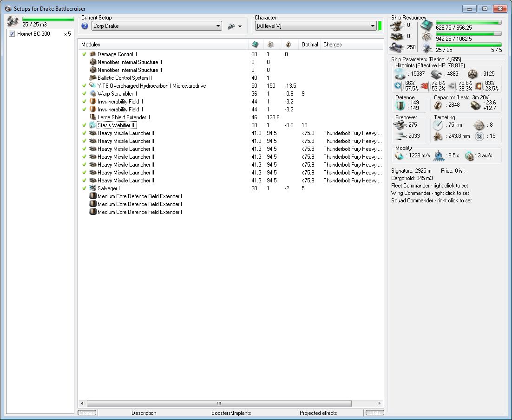Click the blue help icon beside Current Setup

pos(85,26)
